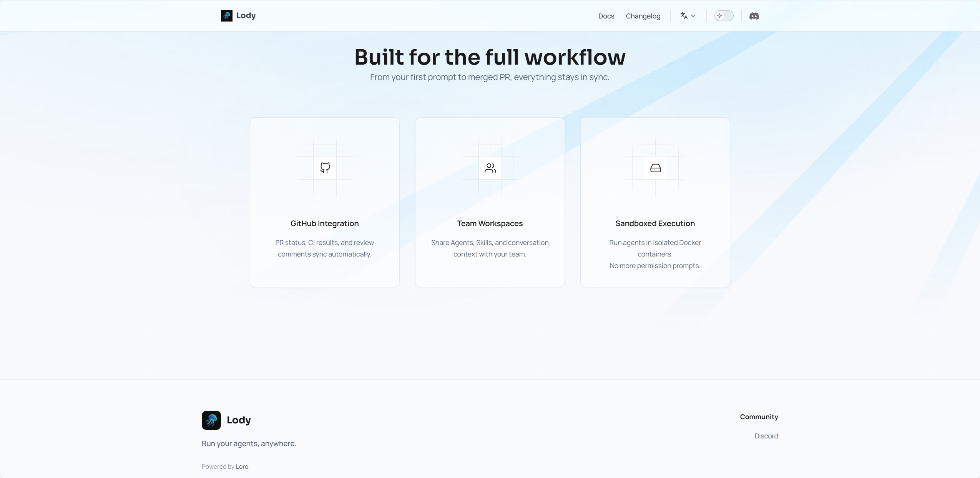
Task: Click 'No more permission prompts.' text
Action: tap(655, 266)
